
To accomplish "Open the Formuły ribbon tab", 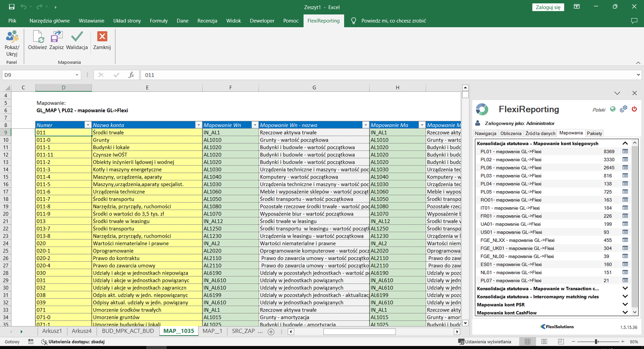I will (x=158, y=21).
